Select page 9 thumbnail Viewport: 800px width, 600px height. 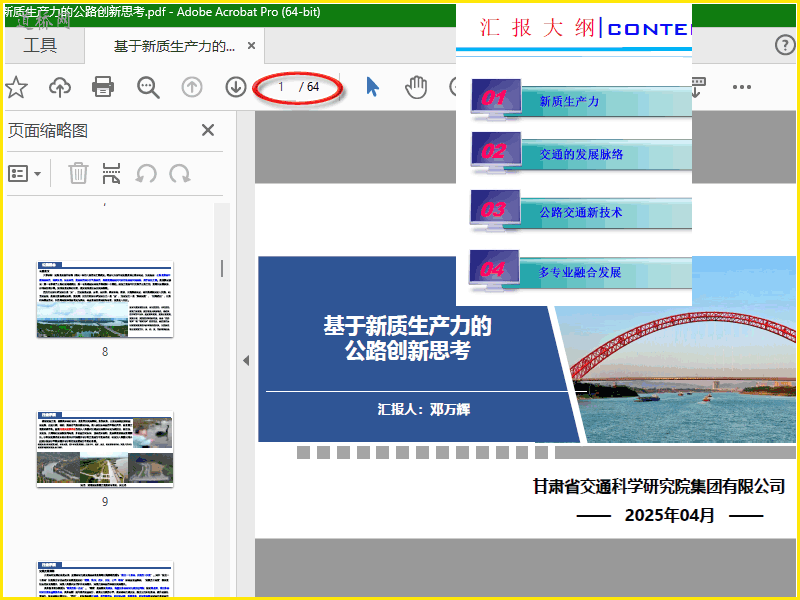(x=105, y=449)
